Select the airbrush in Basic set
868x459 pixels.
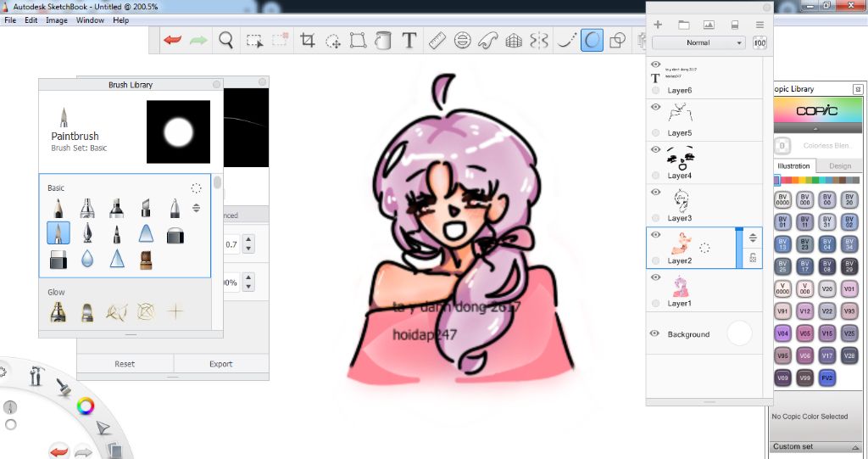[87, 209]
